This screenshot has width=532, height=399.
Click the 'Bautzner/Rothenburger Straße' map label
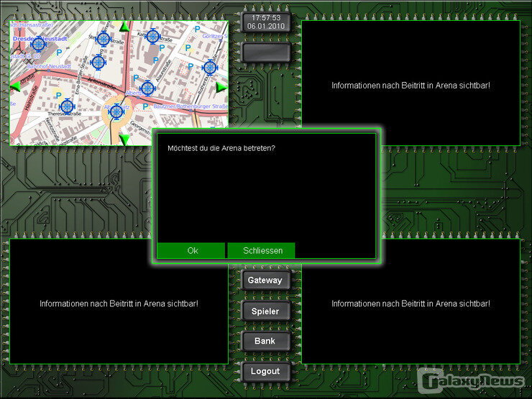pyautogui.click(x=191, y=106)
